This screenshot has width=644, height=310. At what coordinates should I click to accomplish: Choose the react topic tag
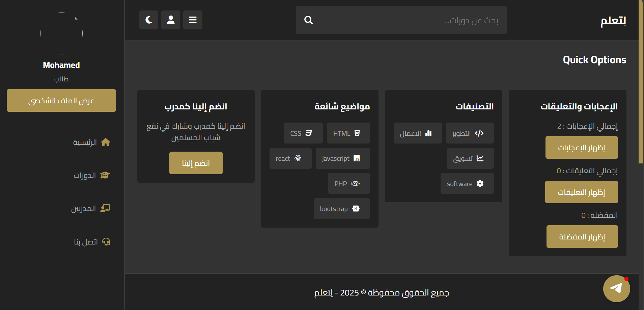290,158
